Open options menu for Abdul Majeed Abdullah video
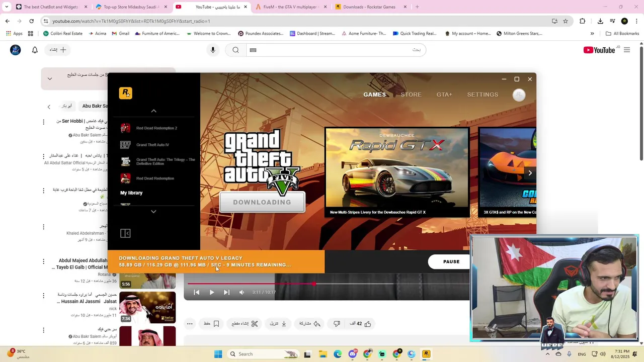 [43, 261]
